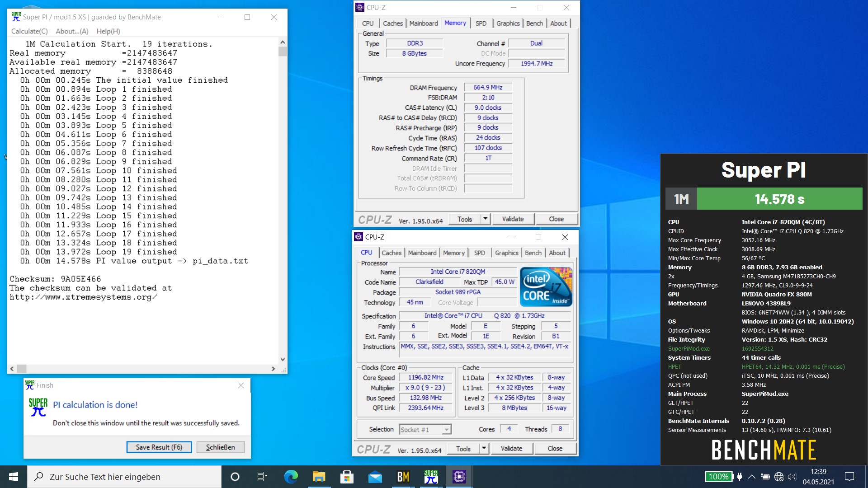This screenshot has height=488, width=868.
Task: Click Close button in lower CPU-Z window
Action: pos(555,449)
